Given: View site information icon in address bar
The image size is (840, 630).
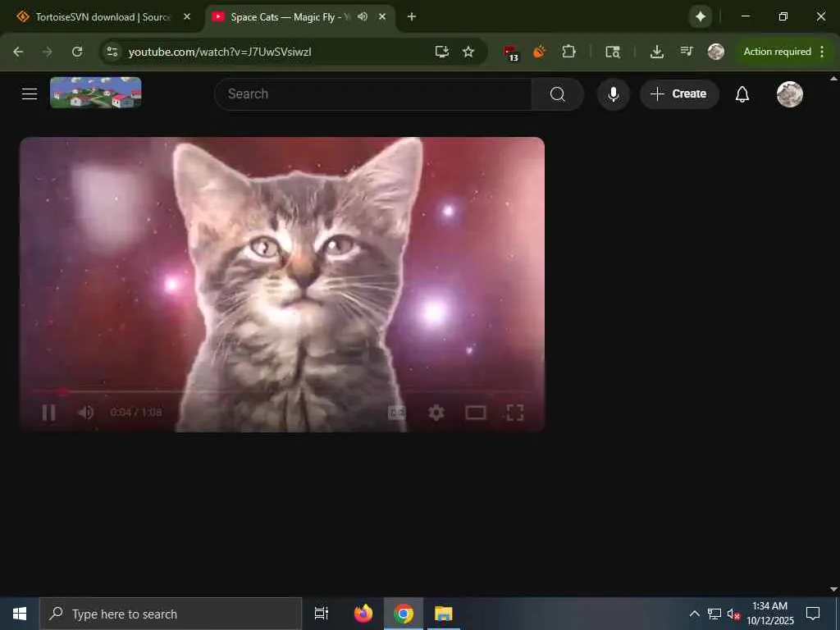Looking at the screenshot, I should (x=112, y=52).
